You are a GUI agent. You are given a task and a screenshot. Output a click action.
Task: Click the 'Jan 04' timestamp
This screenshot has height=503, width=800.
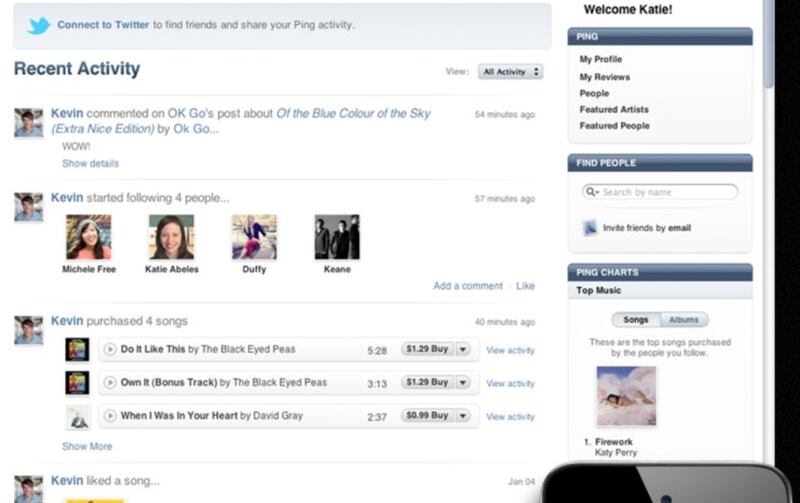point(521,482)
